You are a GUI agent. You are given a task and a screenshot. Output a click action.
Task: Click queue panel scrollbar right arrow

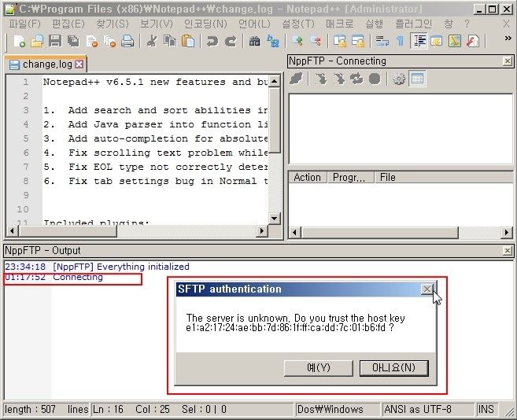tap(507, 233)
